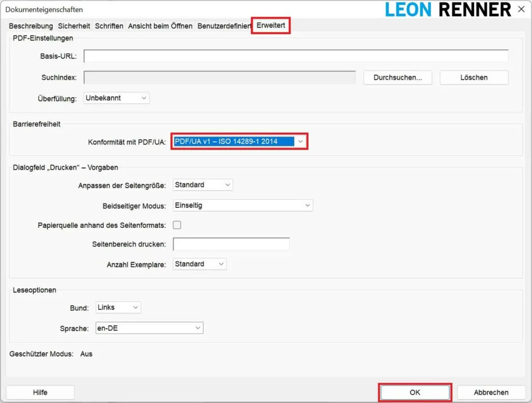Click the Seitenbereich drucken input field

point(231,244)
